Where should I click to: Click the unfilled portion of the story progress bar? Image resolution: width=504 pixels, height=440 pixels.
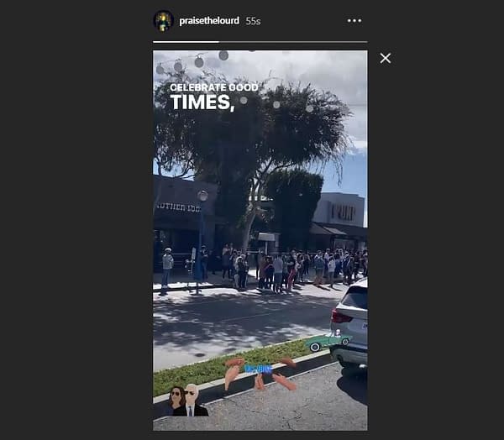click(x=293, y=42)
